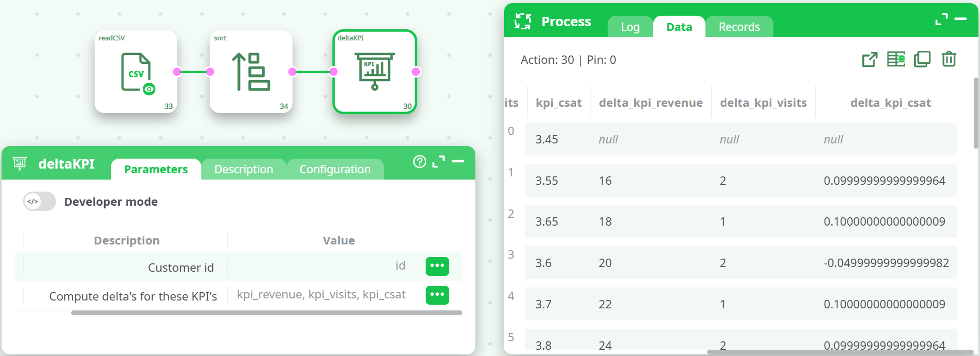Click the data table horizontal scrollbar
980x356 pixels.
[840, 352]
